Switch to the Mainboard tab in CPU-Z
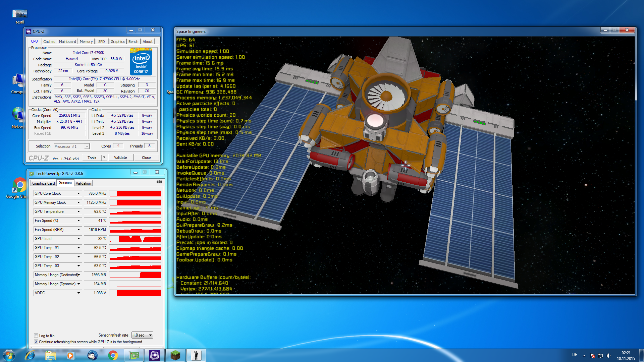Viewport: 644px width, 362px height. [x=67, y=42]
